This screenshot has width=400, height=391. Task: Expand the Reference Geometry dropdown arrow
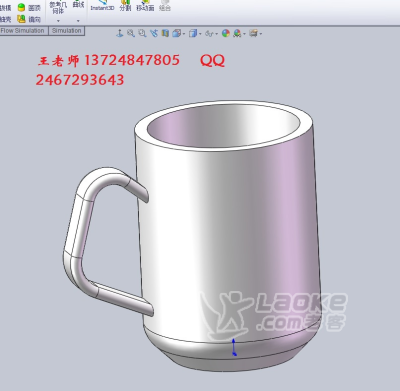coord(58,21)
